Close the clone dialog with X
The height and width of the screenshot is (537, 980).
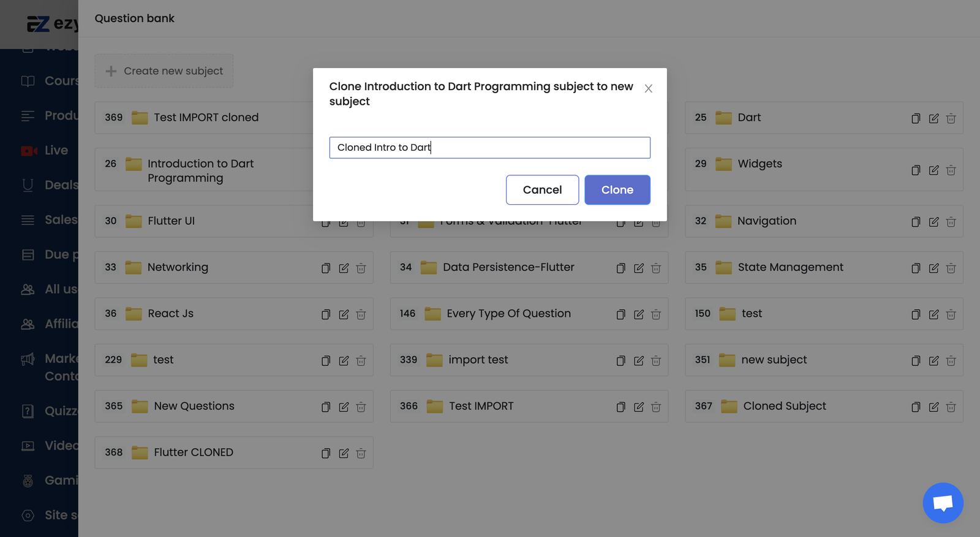tap(648, 89)
